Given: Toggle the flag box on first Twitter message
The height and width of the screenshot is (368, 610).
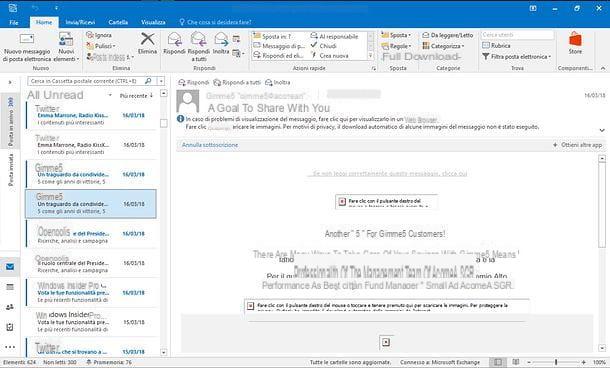Looking at the screenshot, I should (164, 123).
